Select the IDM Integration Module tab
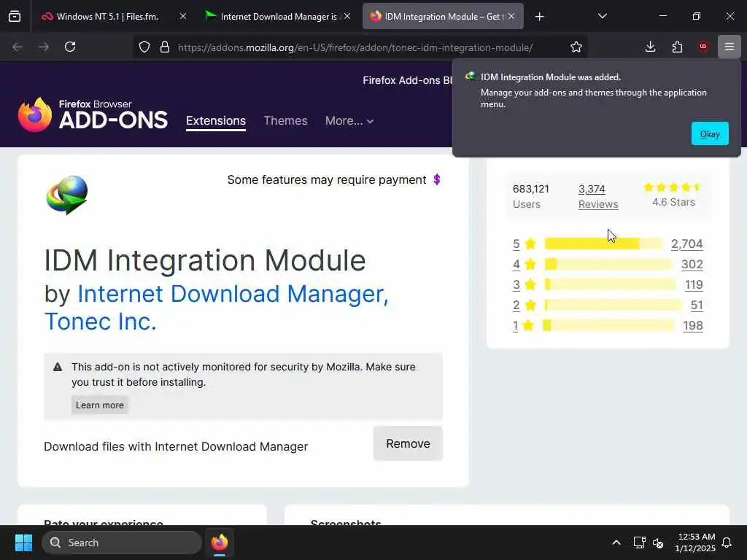Screen dimensions: 747x560 click(x=443, y=17)
